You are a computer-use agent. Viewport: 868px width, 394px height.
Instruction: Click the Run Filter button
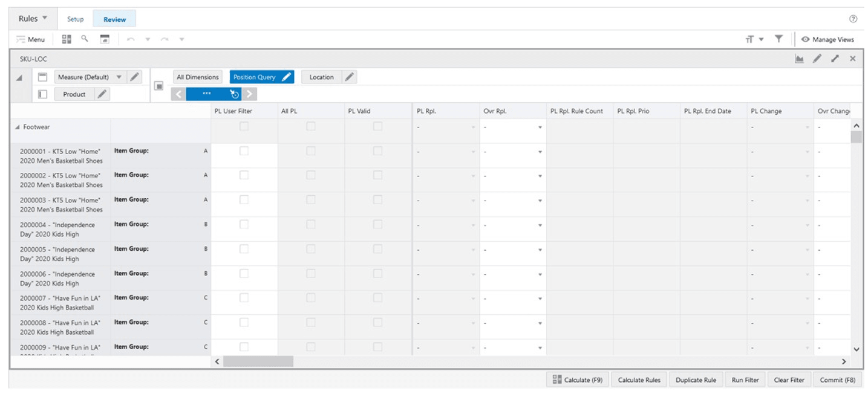click(x=745, y=380)
